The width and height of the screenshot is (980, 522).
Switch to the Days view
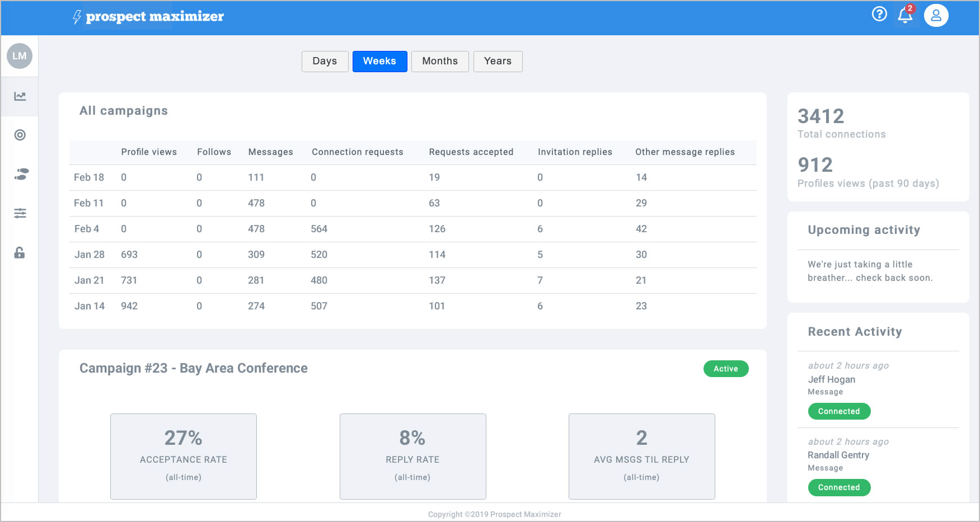pos(325,61)
